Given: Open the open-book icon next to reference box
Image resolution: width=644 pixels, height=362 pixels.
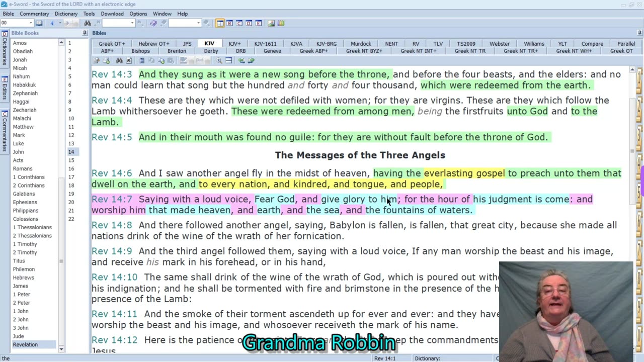Looking at the screenshot, I should (39, 23).
